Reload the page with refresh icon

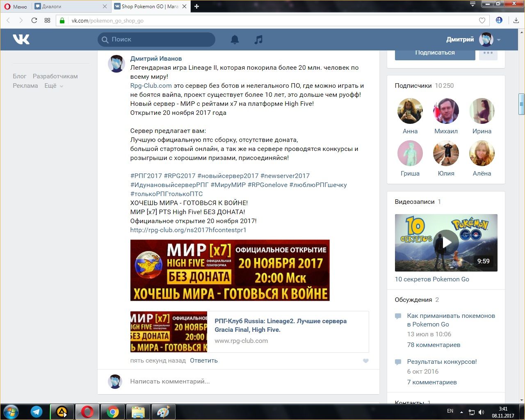tap(34, 21)
